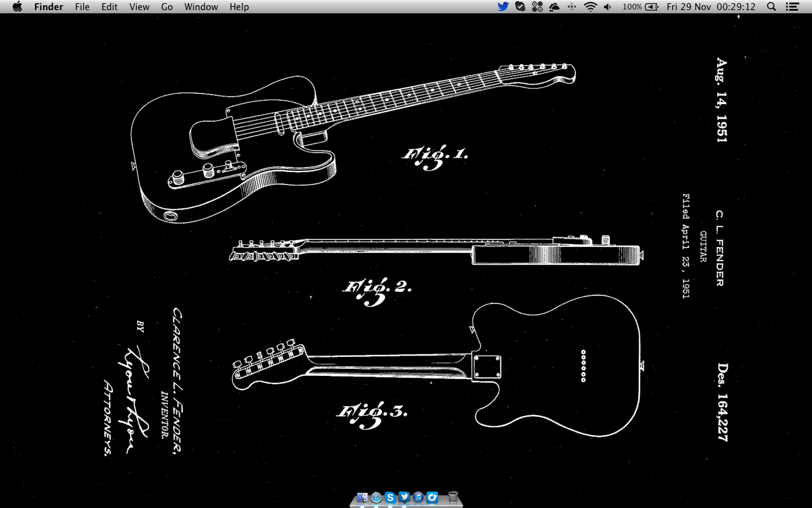Click the four-circles menu bar icon

537,6
